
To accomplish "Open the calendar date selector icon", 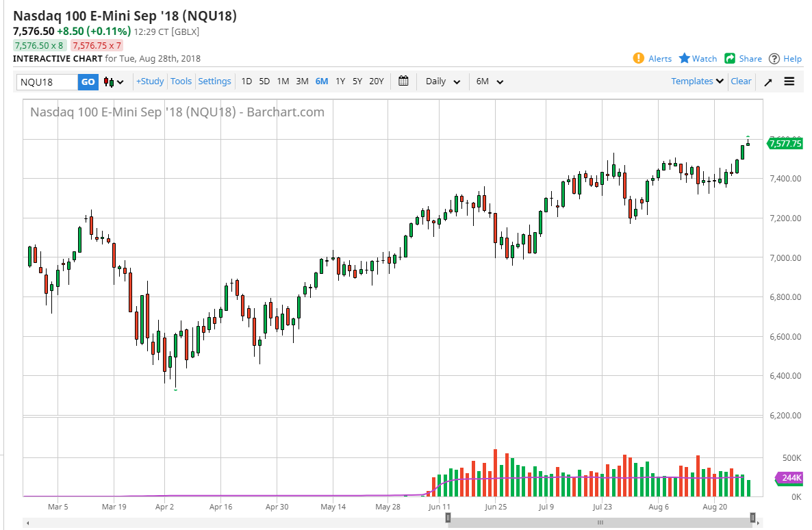I will pos(403,81).
